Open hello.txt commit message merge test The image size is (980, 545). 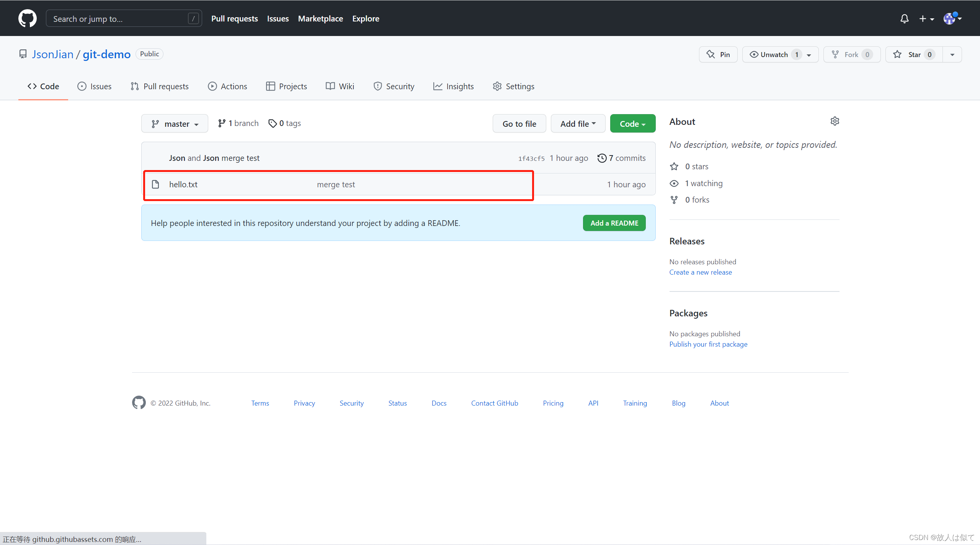coord(336,184)
